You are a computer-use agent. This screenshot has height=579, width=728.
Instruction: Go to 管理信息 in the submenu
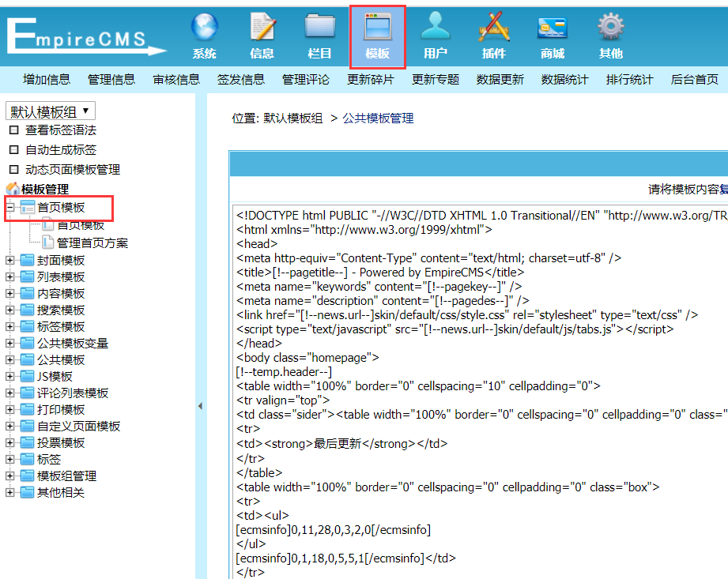tap(111, 79)
